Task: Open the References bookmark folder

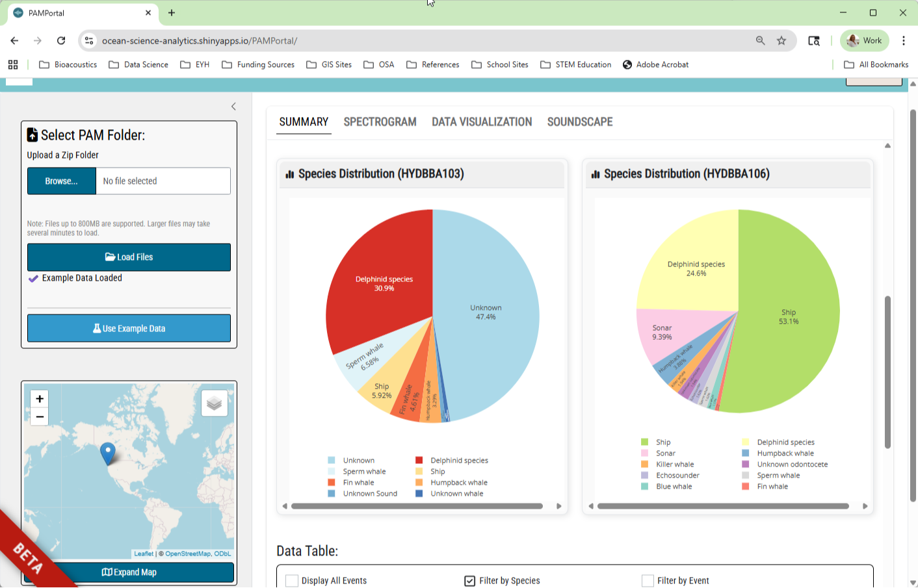Action: point(433,64)
